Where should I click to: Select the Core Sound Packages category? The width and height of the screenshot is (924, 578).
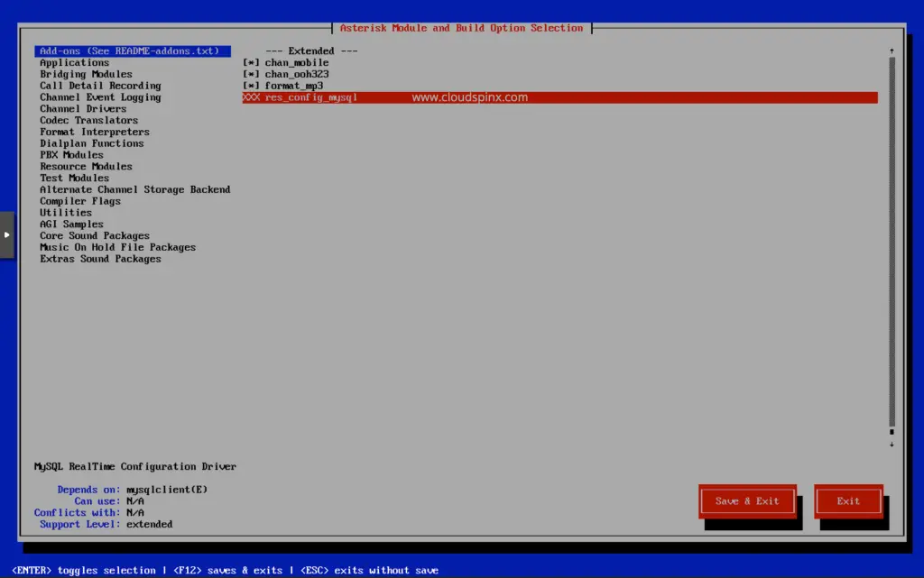pyautogui.click(x=94, y=235)
